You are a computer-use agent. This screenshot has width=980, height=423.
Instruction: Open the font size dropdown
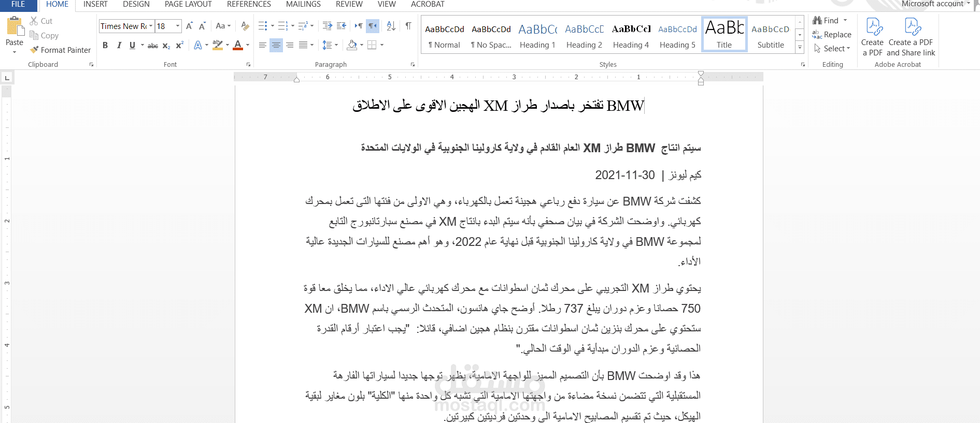tap(178, 26)
